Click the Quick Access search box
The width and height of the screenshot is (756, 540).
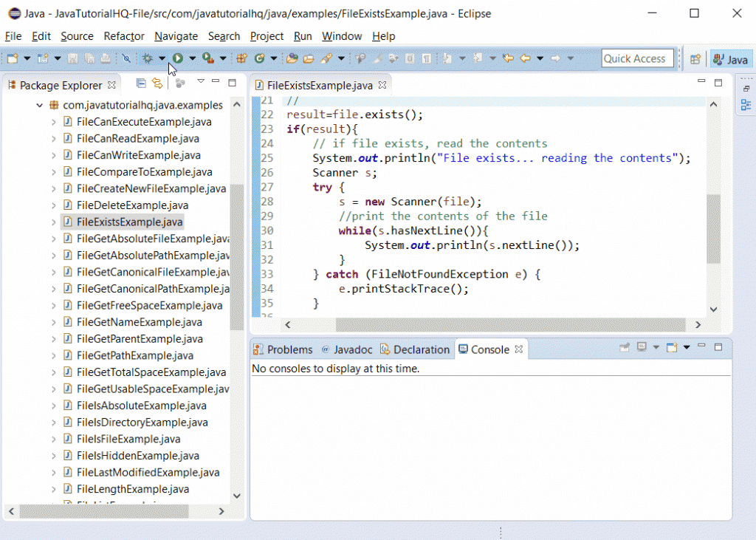(x=636, y=58)
